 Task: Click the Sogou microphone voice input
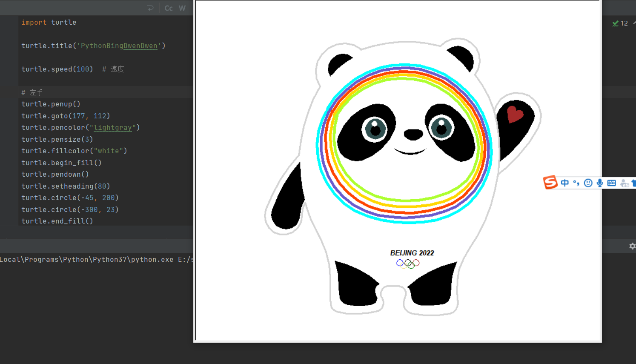click(600, 183)
